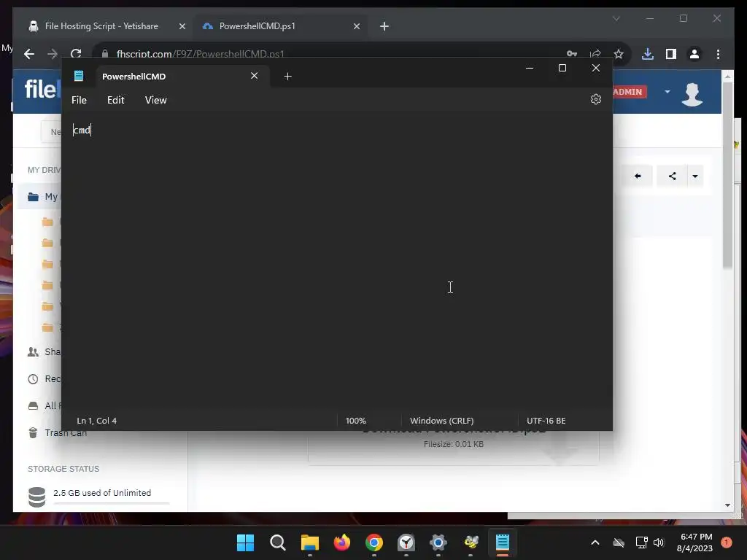Close the PowershellCMD Notepad tab
The width and height of the screenshot is (747, 560).
point(255,76)
